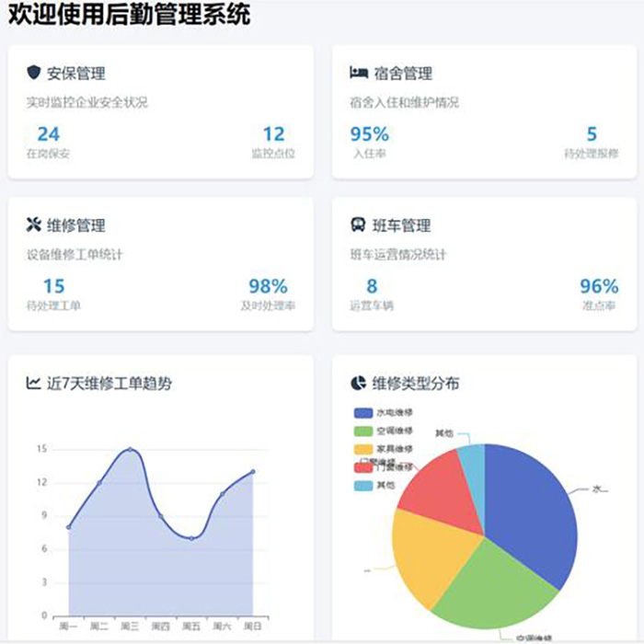This screenshot has height=644, width=644.
Task: Click the 8 运营车辆 figure
Action: point(372,286)
